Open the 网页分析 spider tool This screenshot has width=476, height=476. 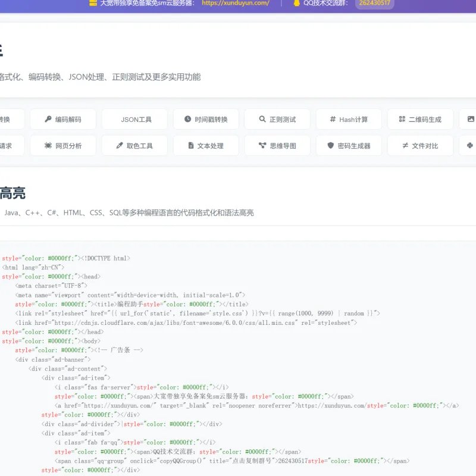click(x=63, y=146)
